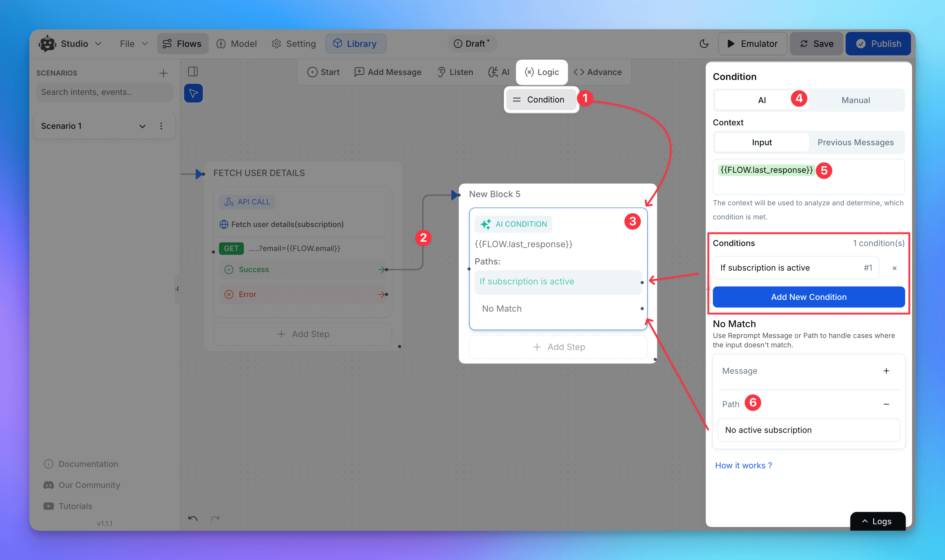Viewport: 945px width, 560px height.
Task: Open Documentation link in sidebar
Action: coord(81,464)
